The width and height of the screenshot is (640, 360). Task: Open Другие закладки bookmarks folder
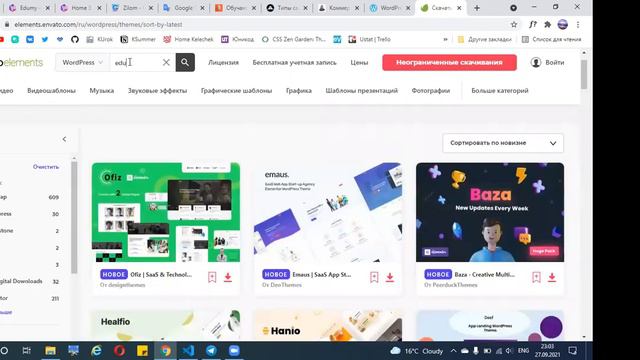484,39
